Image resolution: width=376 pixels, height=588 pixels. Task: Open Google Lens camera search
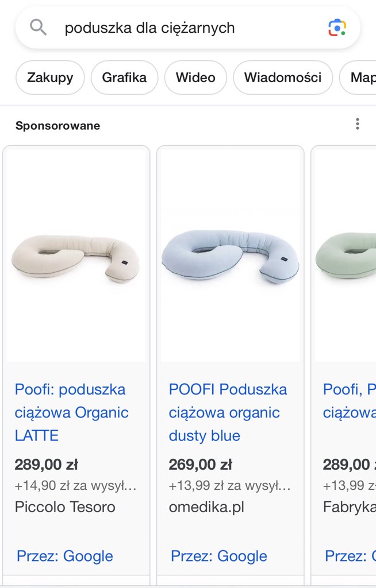[337, 28]
